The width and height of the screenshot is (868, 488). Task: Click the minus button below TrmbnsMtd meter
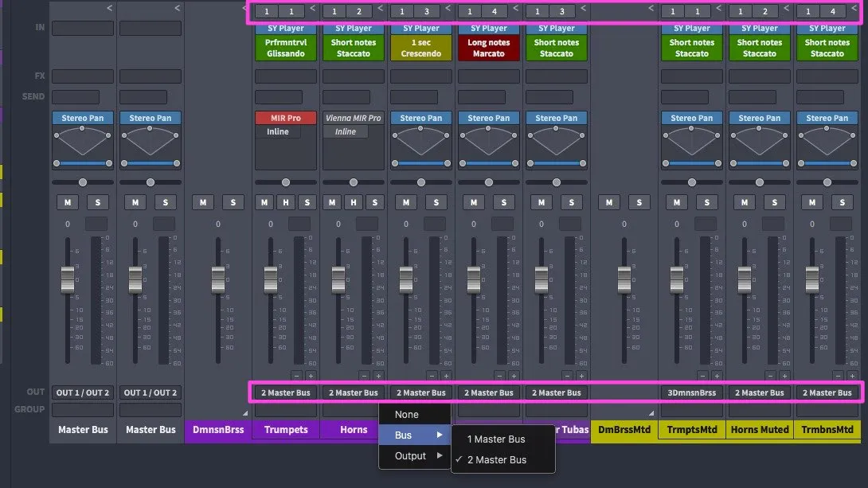(838, 376)
